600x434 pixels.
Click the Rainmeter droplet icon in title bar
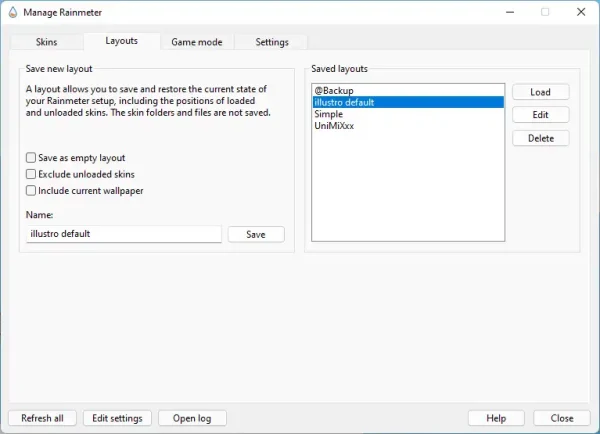pos(13,12)
